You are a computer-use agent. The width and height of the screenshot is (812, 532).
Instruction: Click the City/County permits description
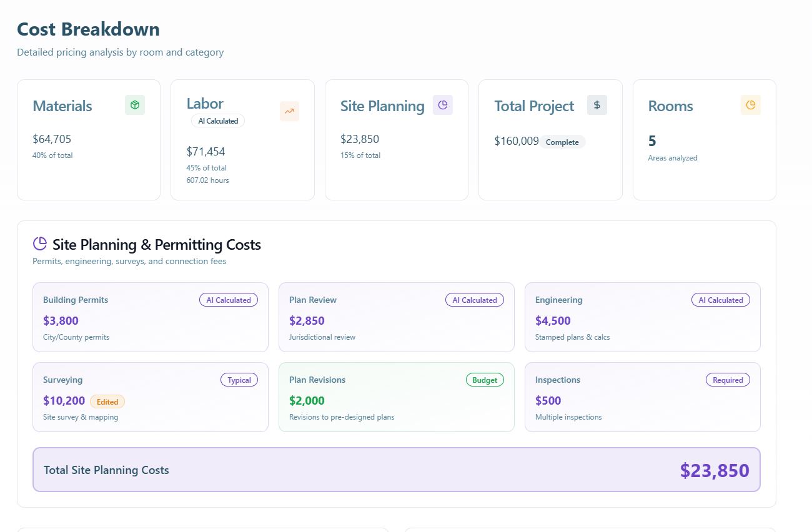[x=76, y=337]
